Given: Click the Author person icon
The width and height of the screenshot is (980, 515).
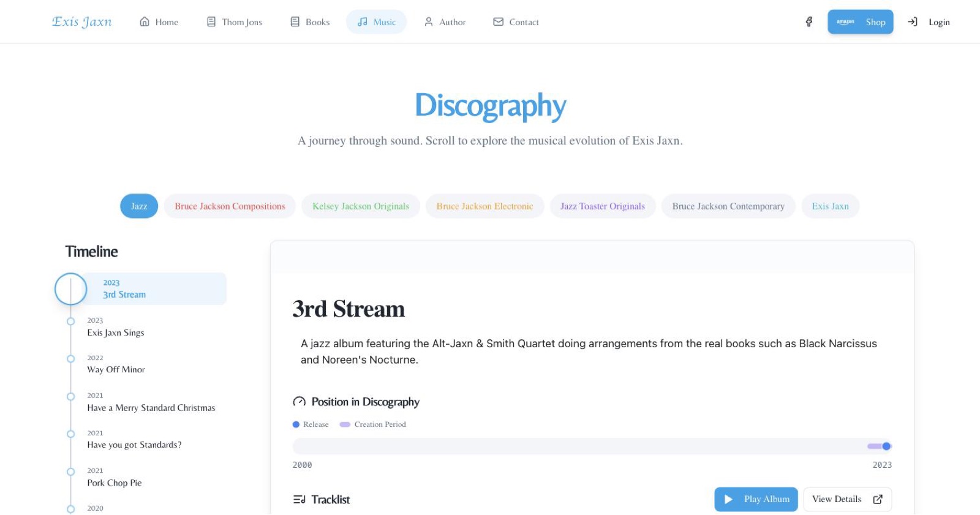Looking at the screenshot, I should click(x=429, y=22).
